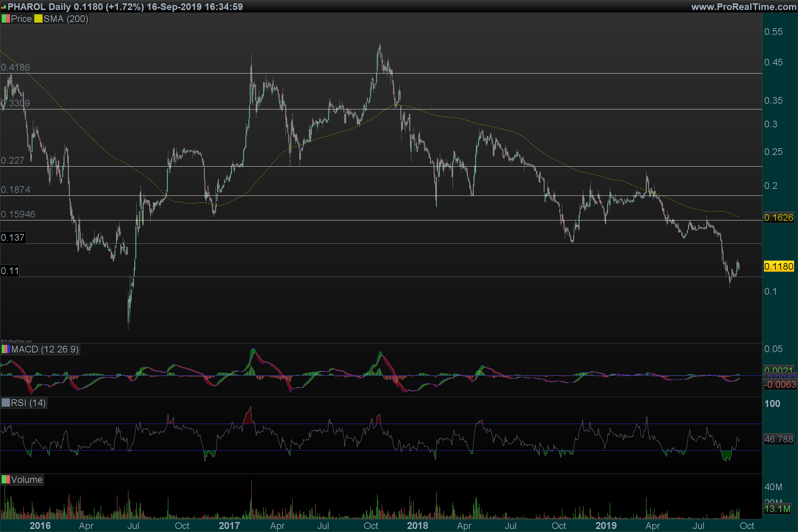The width and height of the screenshot is (798, 532).
Task: Click the grey RSI (14) legend icon
Action: 5,403
